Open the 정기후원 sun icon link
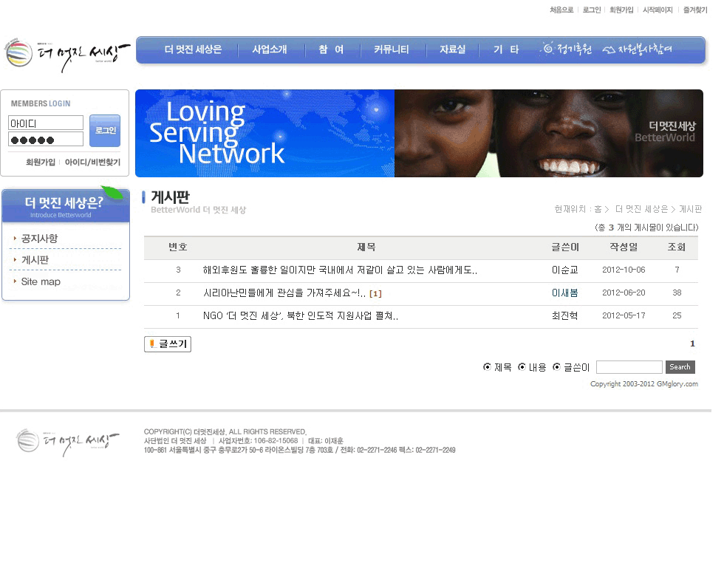 click(x=567, y=49)
